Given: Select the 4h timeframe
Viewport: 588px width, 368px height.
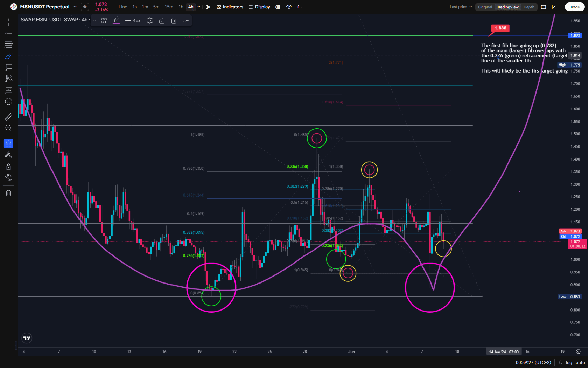Looking at the screenshot, I should [191, 7].
